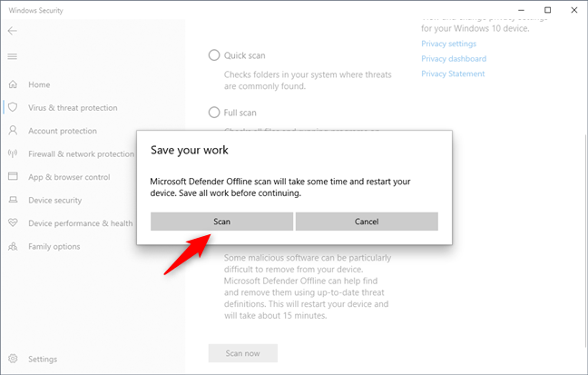Click the 'Windows Security' window title
Image resolution: width=588 pixels, height=375 pixels.
coord(36,11)
